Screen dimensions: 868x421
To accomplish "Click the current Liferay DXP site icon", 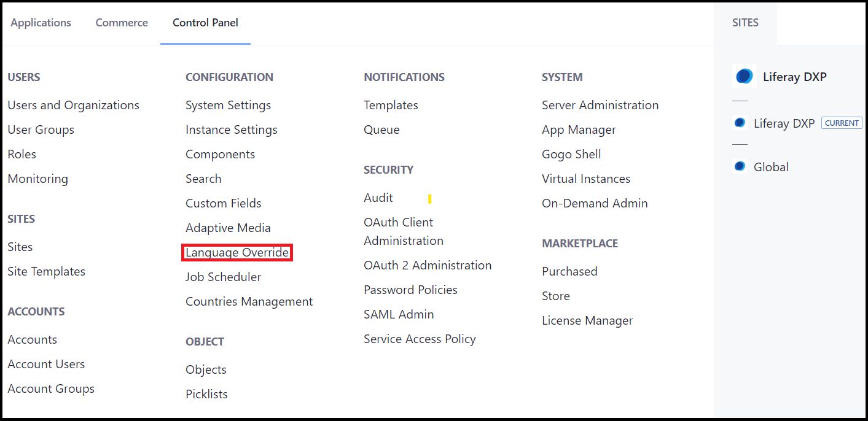I will coord(740,123).
